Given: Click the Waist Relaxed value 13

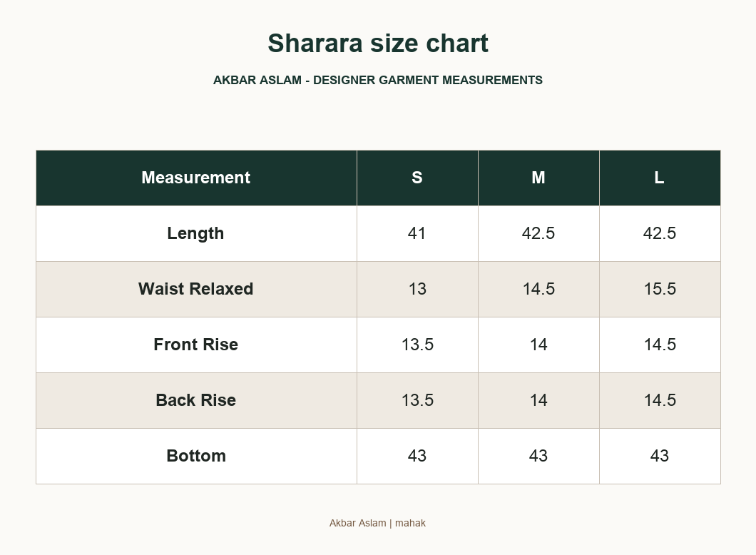Looking at the screenshot, I should click(417, 289).
